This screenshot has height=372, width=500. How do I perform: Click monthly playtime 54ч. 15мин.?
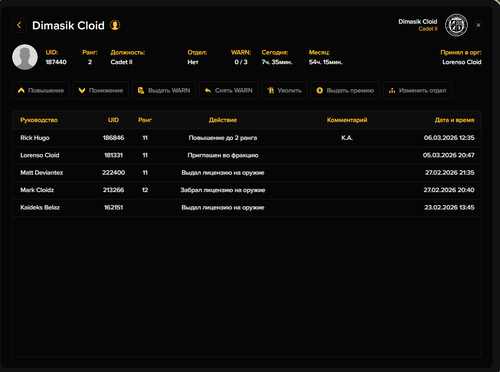(326, 62)
